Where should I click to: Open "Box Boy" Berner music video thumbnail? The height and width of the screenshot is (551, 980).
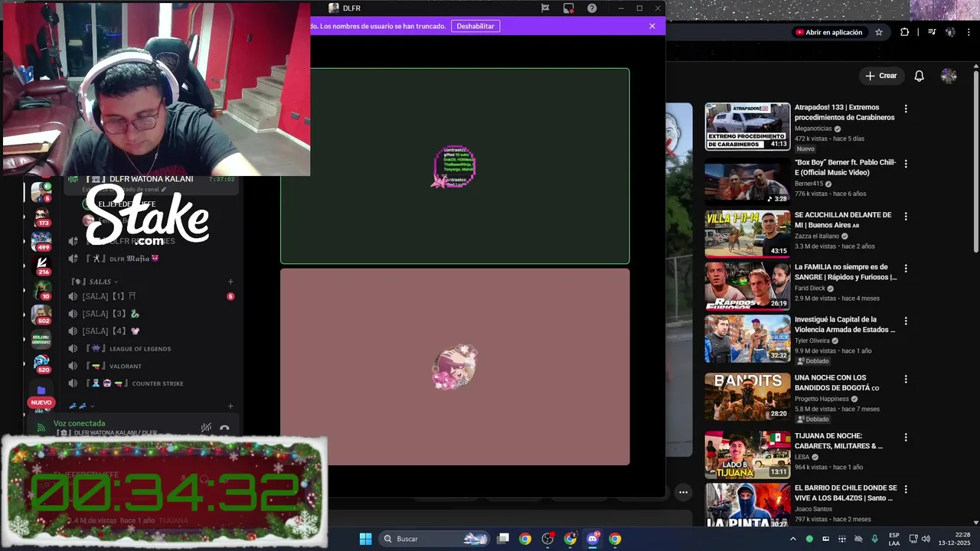click(747, 181)
